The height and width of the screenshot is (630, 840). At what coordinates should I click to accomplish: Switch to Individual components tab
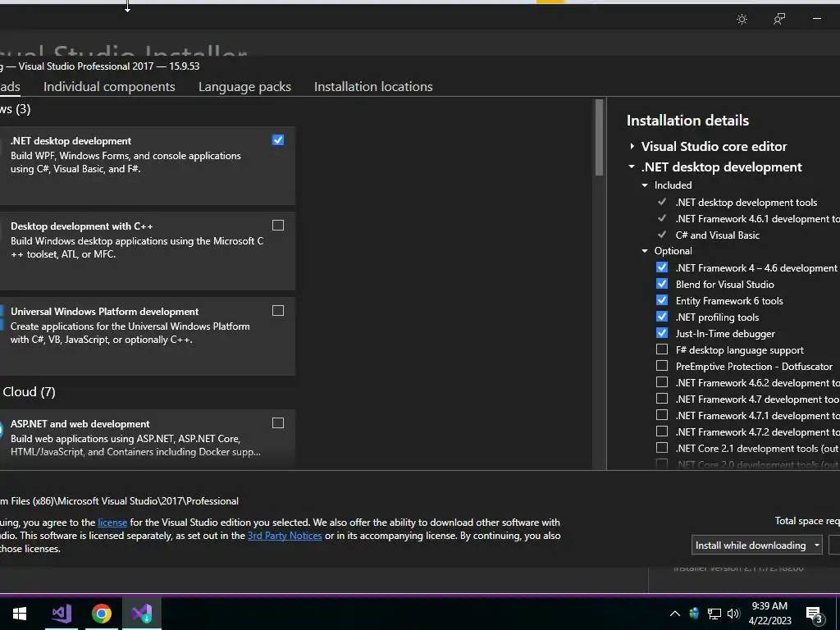(109, 87)
